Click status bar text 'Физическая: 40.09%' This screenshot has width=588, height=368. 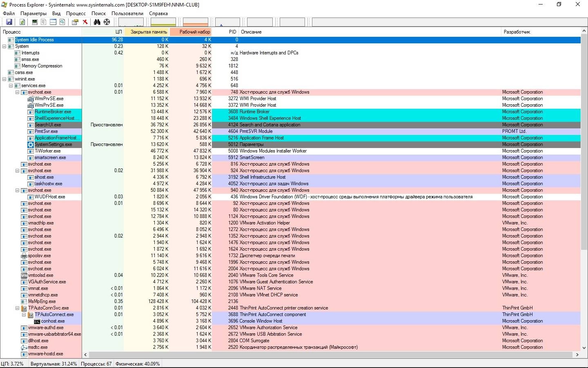pos(138,364)
